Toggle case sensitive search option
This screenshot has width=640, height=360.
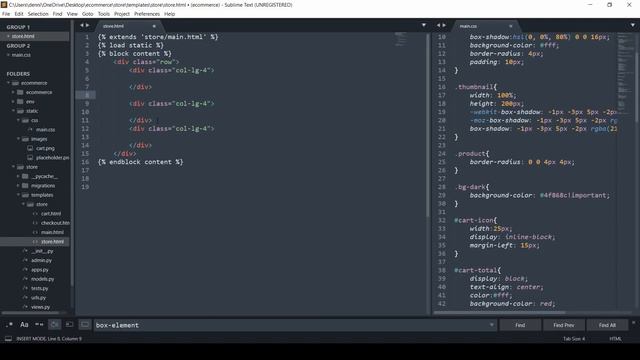click(x=24, y=325)
